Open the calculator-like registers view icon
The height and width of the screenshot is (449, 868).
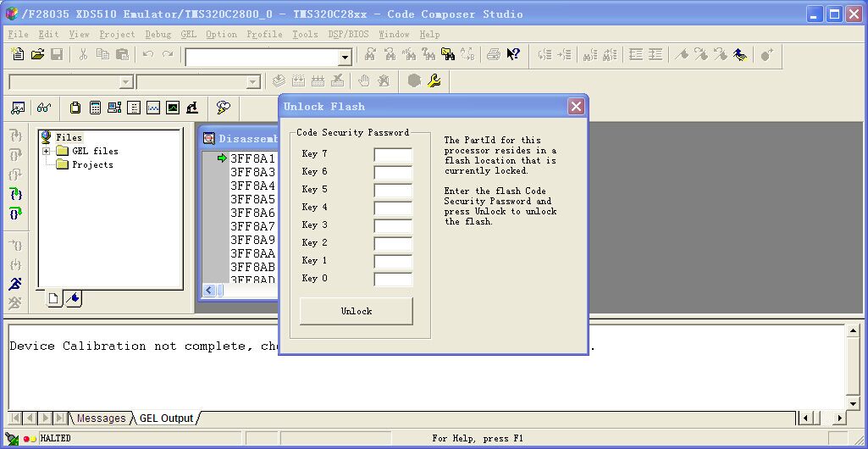tap(95, 108)
